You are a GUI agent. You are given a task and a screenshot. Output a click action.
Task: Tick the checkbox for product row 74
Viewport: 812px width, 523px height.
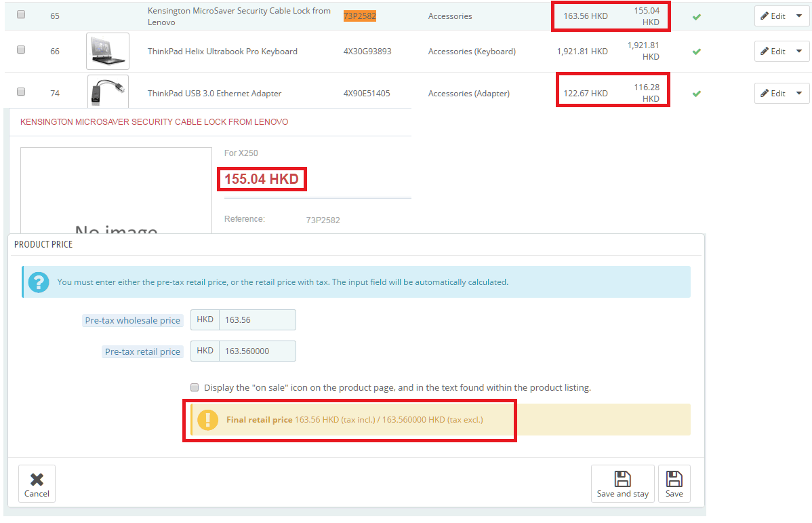click(21, 92)
